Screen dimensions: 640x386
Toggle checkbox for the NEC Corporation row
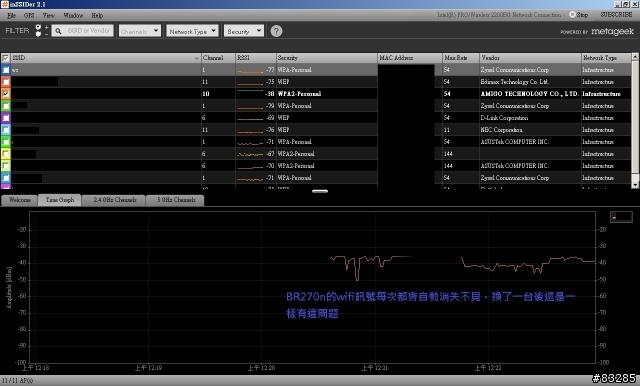[6, 130]
